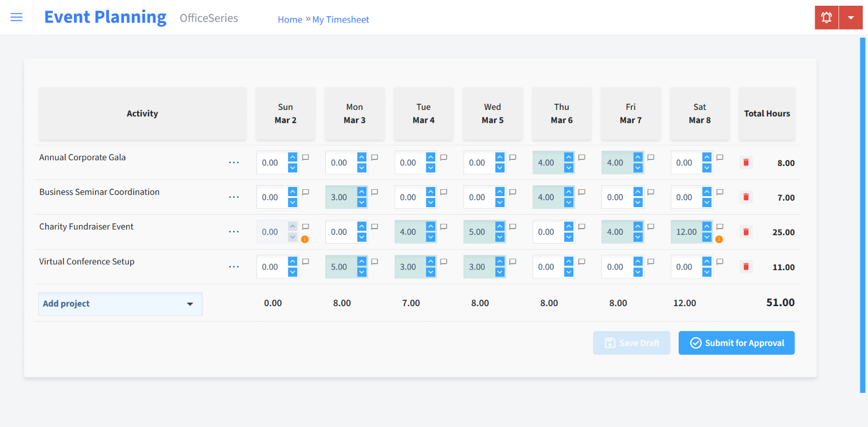Open row options for Business Seminar Coordination
Image resolution: width=868 pixels, height=427 pixels.
[234, 197]
